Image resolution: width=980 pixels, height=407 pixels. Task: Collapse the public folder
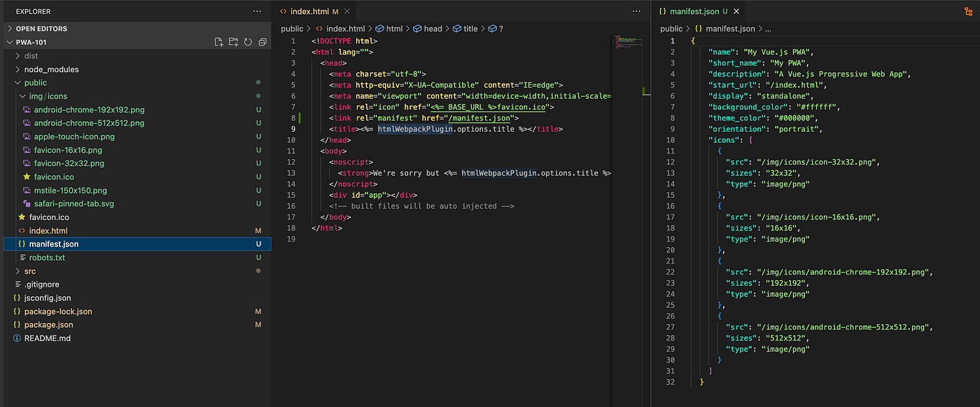(x=35, y=83)
